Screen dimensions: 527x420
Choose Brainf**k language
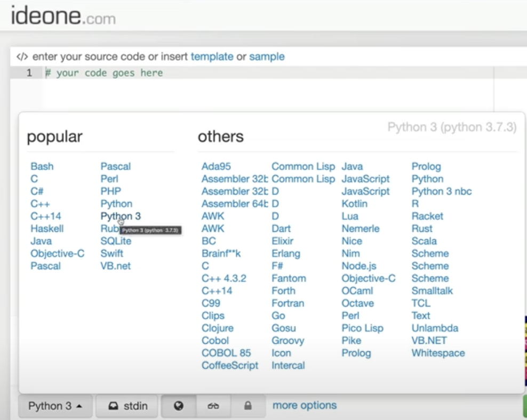click(x=221, y=253)
